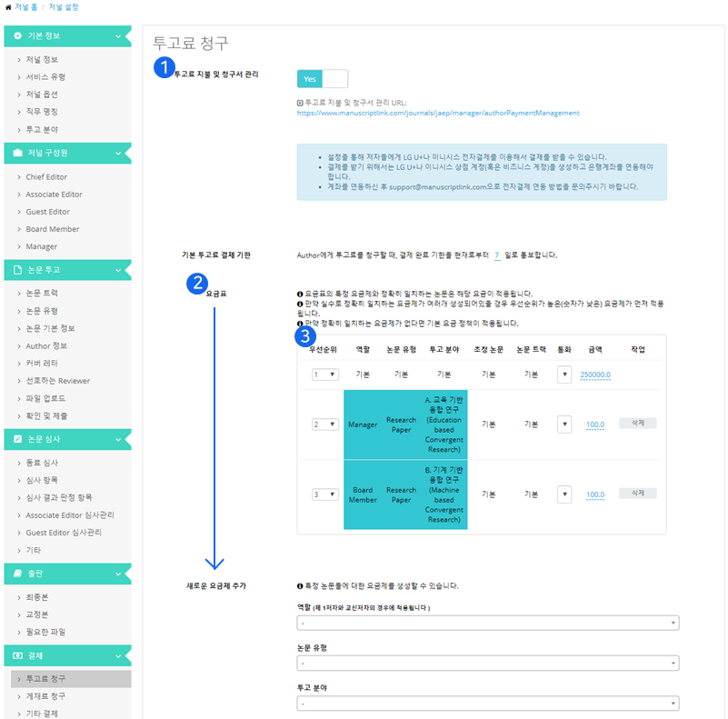Open 논문 유형 in sidebar
The width and height of the screenshot is (728, 719).
coord(42,311)
